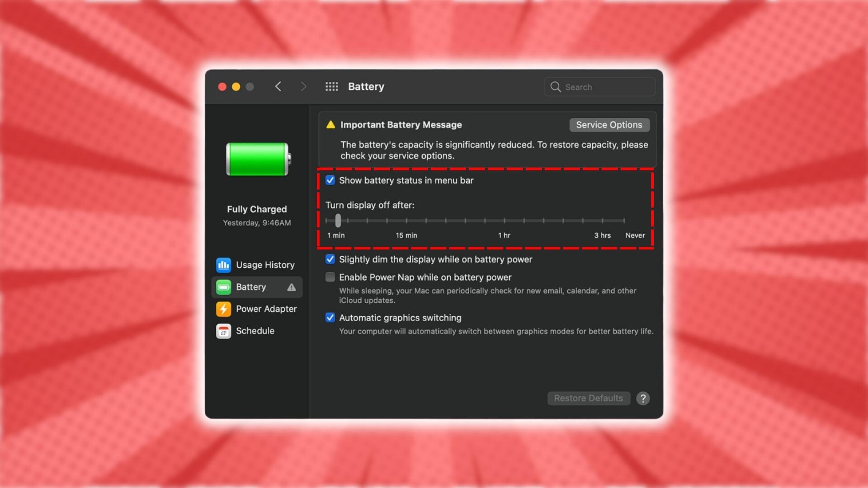Toggle Slightly dim display on battery
This screenshot has height=488, width=868.
330,259
